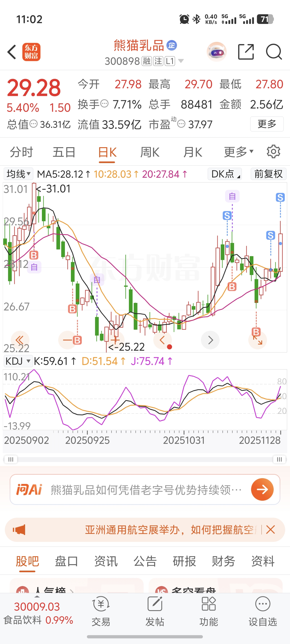Tap the share icon in the header
Image resolution: width=290 pixels, height=644 pixels.
tap(246, 52)
